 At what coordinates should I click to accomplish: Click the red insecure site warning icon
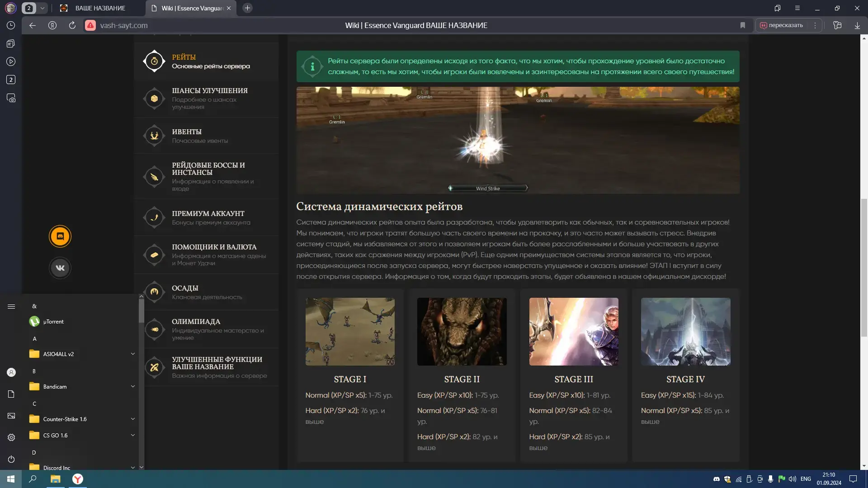(x=91, y=25)
